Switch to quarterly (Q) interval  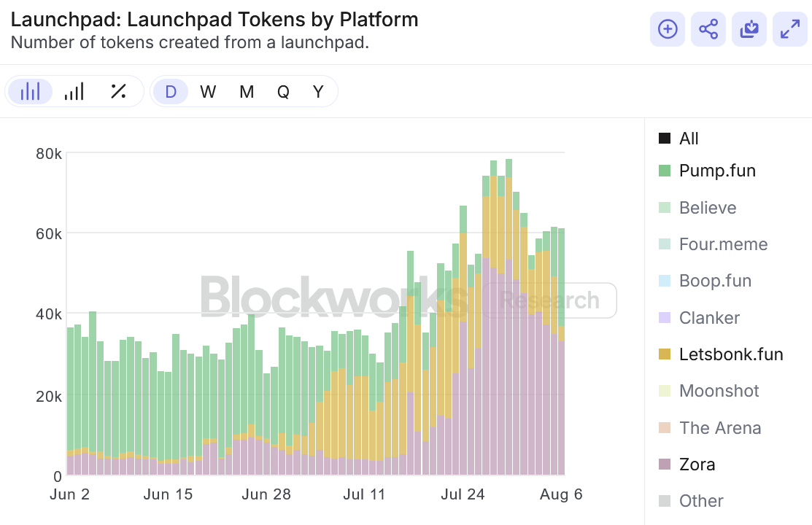click(283, 92)
